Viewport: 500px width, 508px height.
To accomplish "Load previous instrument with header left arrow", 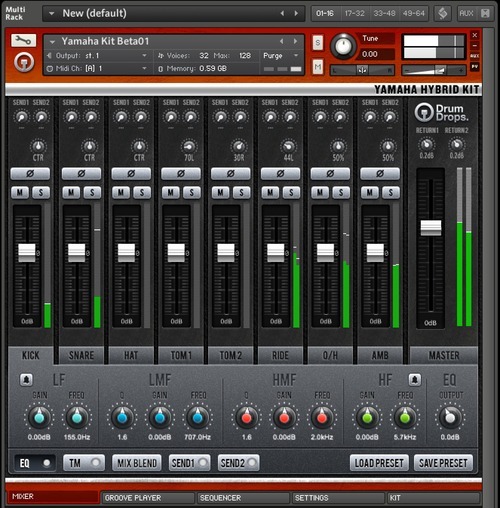I will pos(282,41).
